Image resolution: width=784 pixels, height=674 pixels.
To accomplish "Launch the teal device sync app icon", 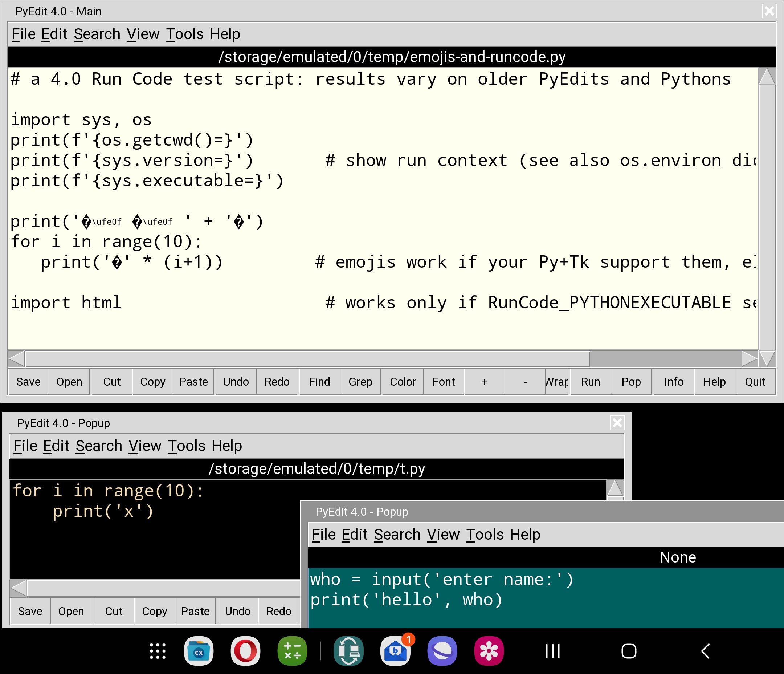I will point(349,651).
